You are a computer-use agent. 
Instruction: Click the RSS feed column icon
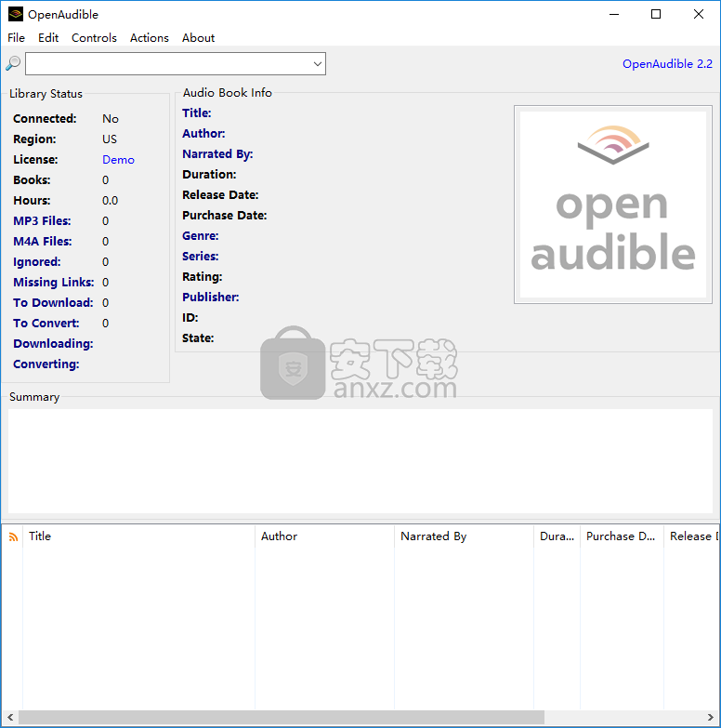(13, 537)
